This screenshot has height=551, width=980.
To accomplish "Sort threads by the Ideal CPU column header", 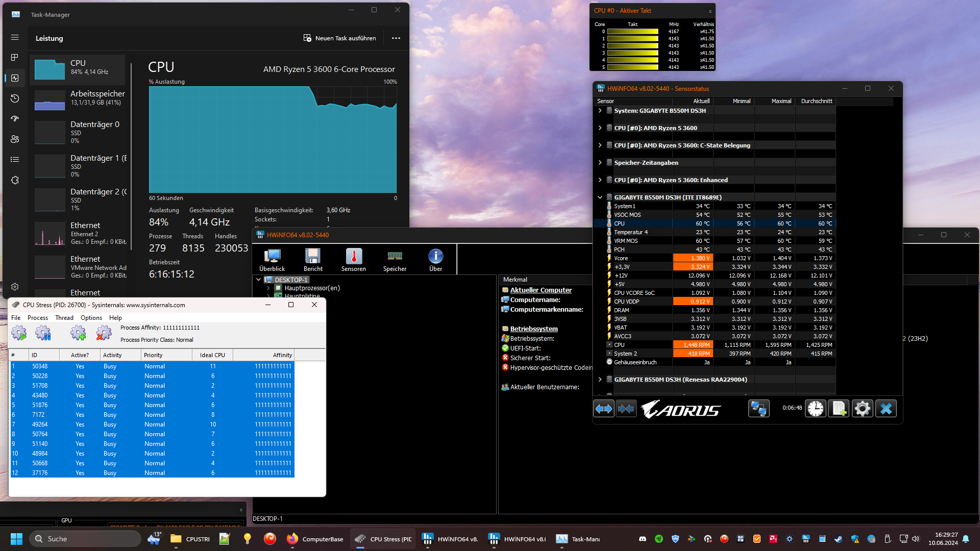I will [212, 355].
